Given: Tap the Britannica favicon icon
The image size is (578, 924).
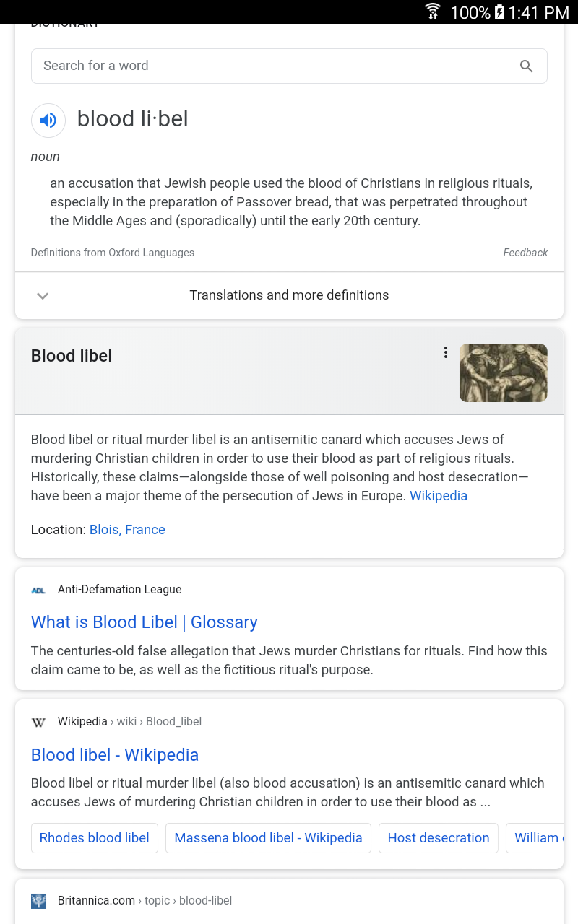Looking at the screenshot, I should (38, 901).
